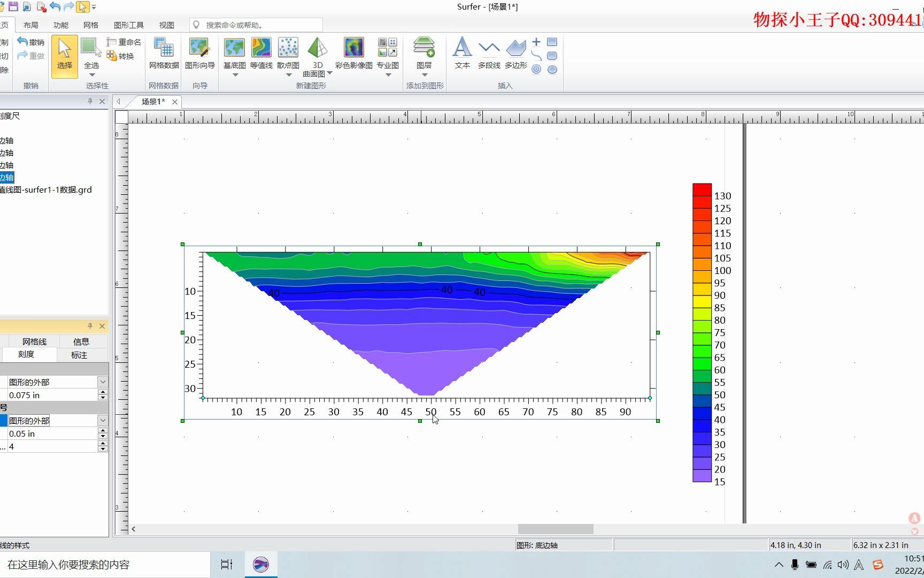Open the quick access toolbar customize arrow
Viewport: 924px width, 578px height.
94,7
